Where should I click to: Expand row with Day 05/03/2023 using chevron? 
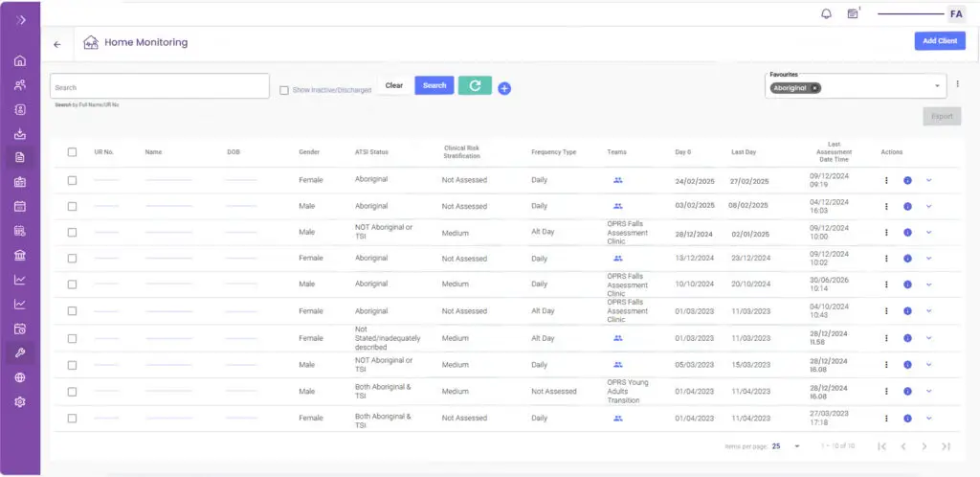[x=928, y=365]
